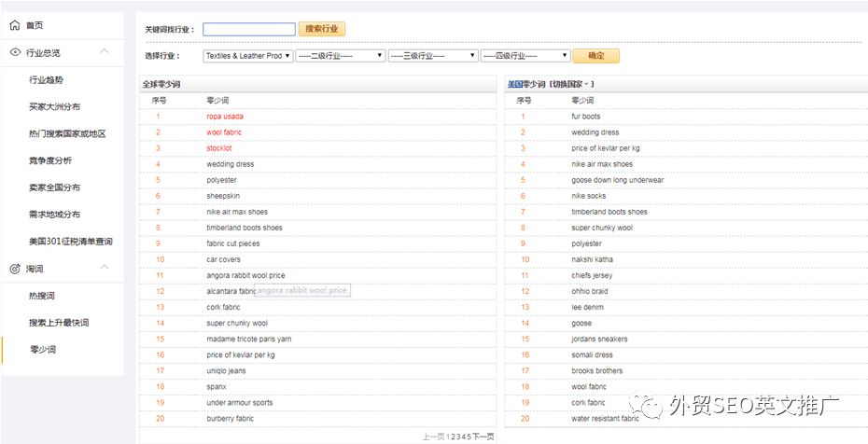868x444 pixels.
Task: Click global keyword fabric cut pieces
Action: click(x=233, y=243)
